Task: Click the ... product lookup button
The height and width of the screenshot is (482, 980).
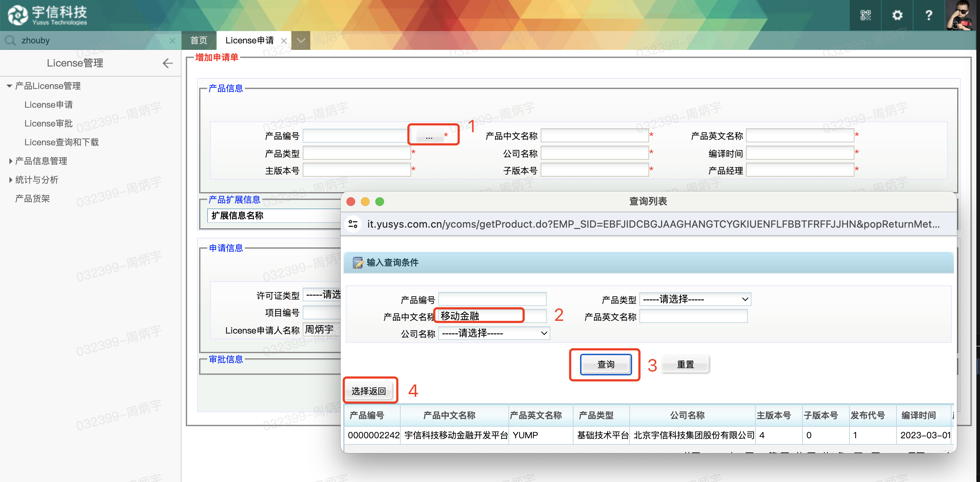Action: click(429, 137)
